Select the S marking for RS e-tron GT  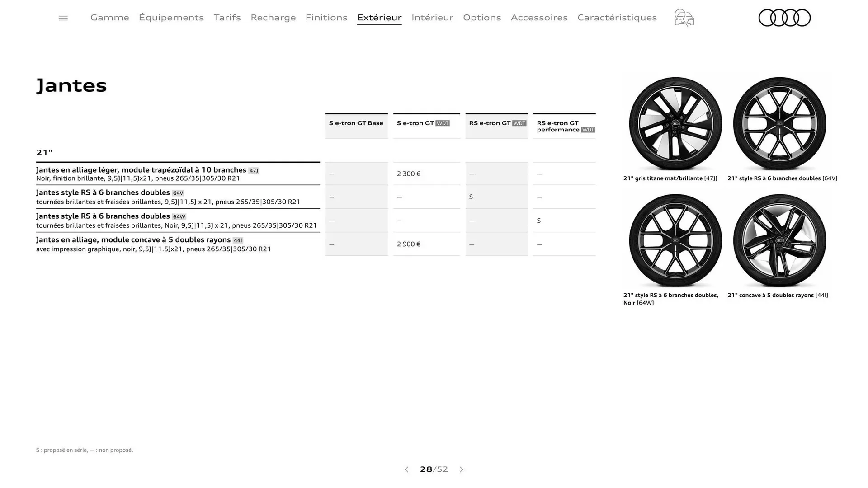(471, 197)
